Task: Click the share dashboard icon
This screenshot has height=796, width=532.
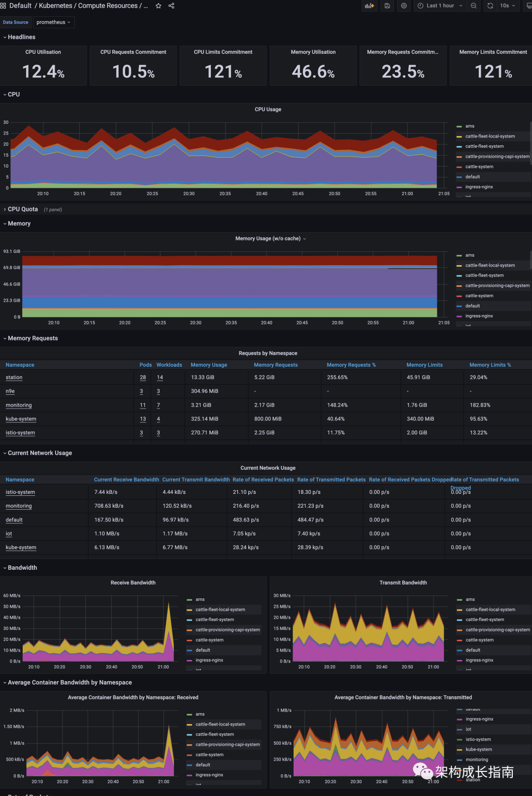Action: pyautogui.click(x=171, y=6)
